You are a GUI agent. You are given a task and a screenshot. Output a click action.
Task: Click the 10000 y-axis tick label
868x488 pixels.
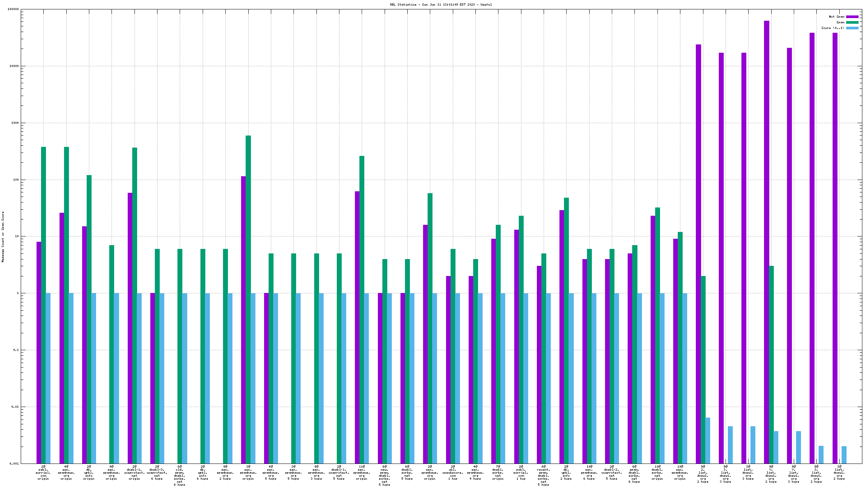14,66
